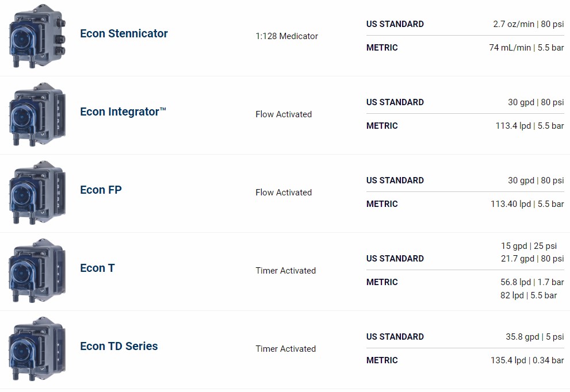Open the Econ T product link
Screen dimensions: 570x392
coord(97,268)
